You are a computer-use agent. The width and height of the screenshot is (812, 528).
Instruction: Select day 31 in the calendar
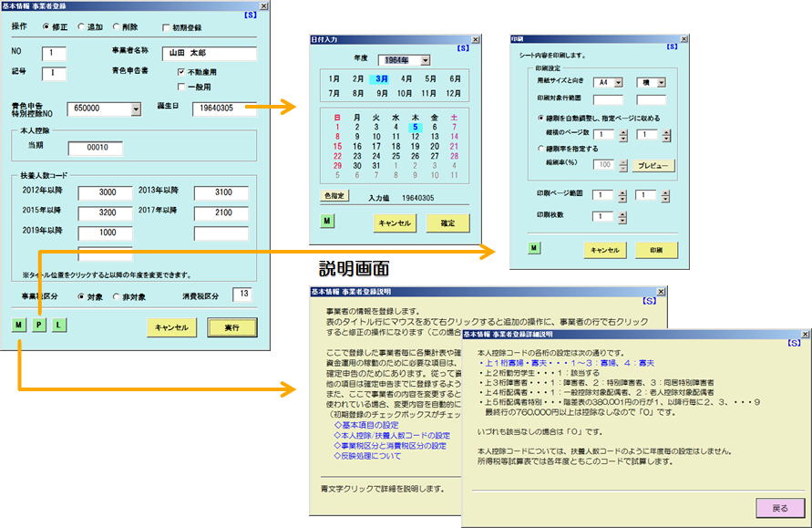tap(376, 166)
